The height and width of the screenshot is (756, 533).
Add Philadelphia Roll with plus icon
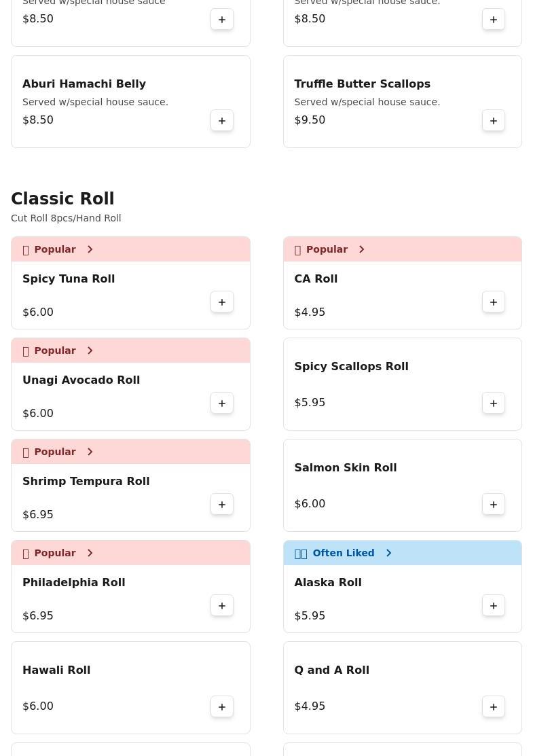[x=222, y=606]
